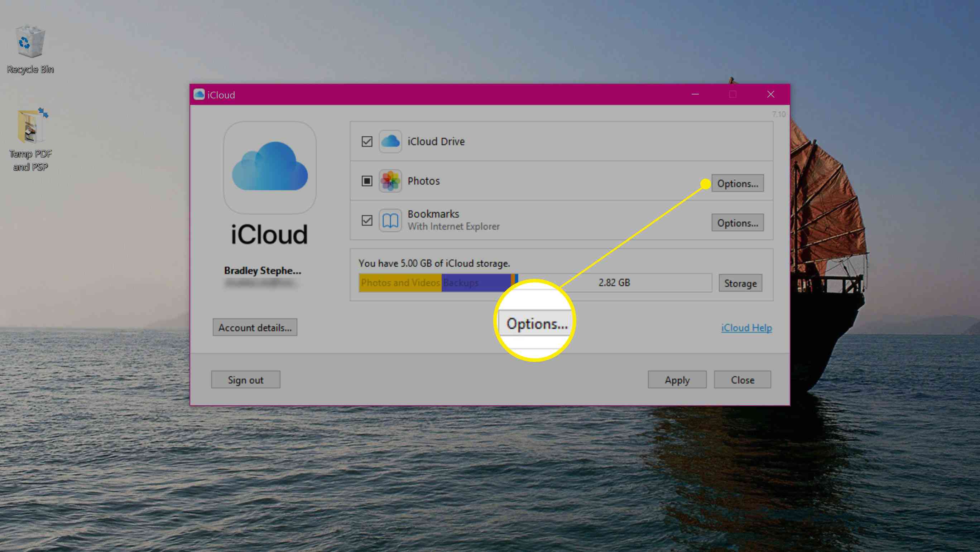Image resolution: width=980 pixels, height=552 pixels.
Task: Click the large iCloud logo
Action: coord(270,168)
